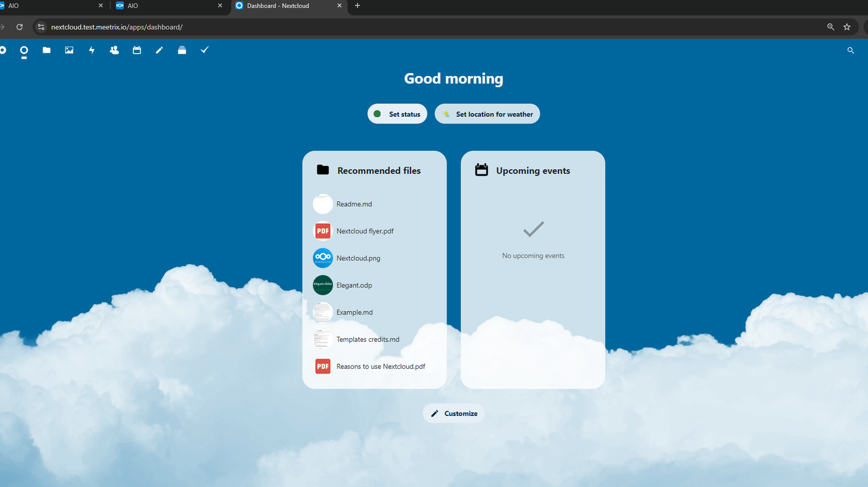Reload the page in the browser
The height and width of the screenshot is (487, 868).
click(20, 27)
